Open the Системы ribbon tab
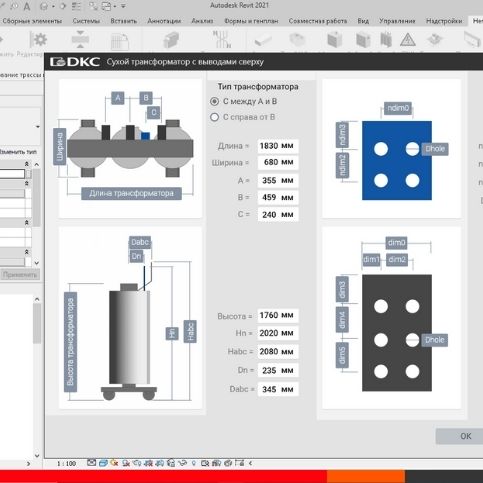Viewport: 483px width, 483px height. click(x=86, y=21)
